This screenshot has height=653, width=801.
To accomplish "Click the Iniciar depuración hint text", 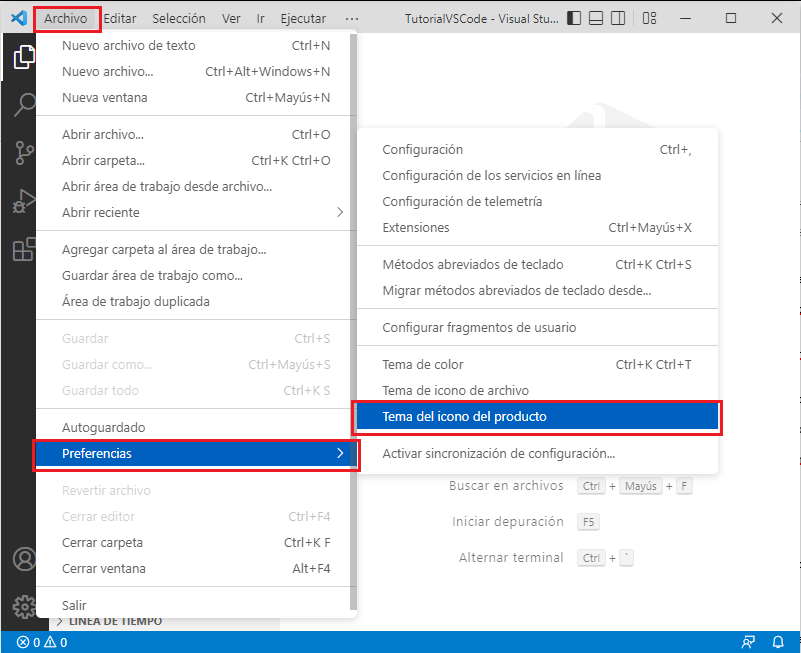I will tap(508, 522).
